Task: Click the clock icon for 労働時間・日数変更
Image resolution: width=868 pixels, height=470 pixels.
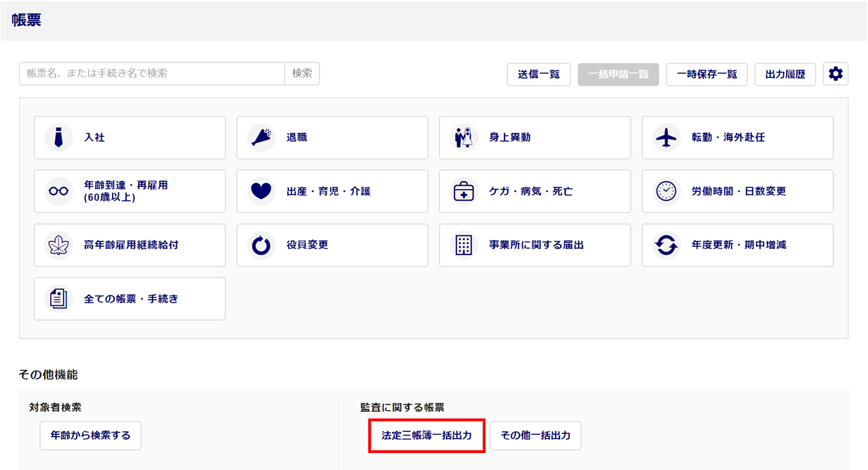Action: tap(667, 191)
